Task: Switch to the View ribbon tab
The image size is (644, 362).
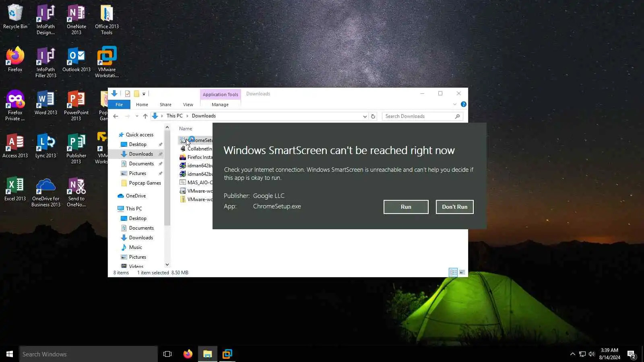Action: click(188, 105)
